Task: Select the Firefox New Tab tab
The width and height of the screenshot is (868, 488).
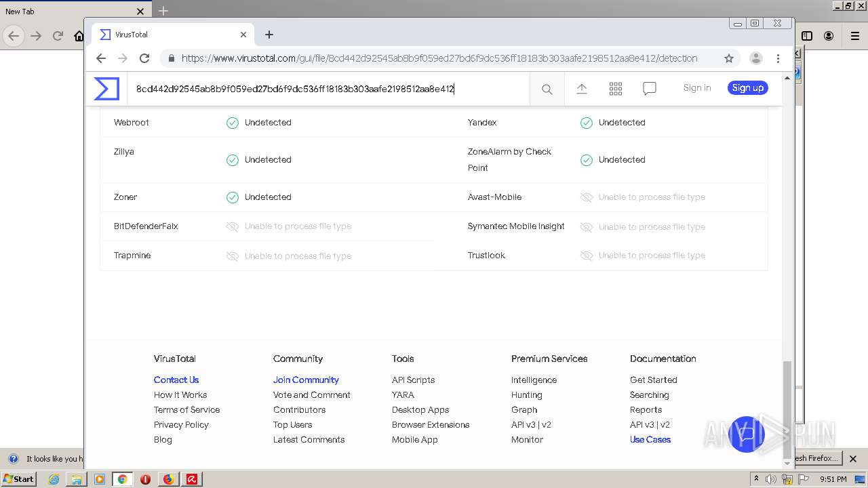Action: (x=75, y=11)
